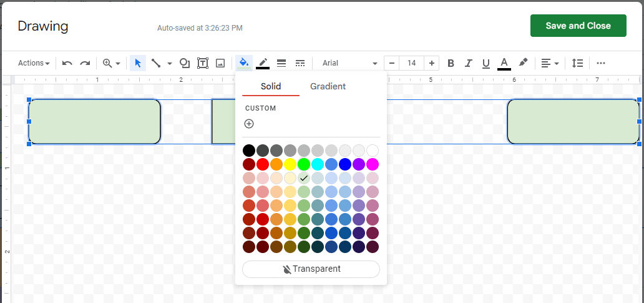The width and height of the screenshot is (644, 303).
Task: Click the Redo arrow icon
Action: pos(85,63)
